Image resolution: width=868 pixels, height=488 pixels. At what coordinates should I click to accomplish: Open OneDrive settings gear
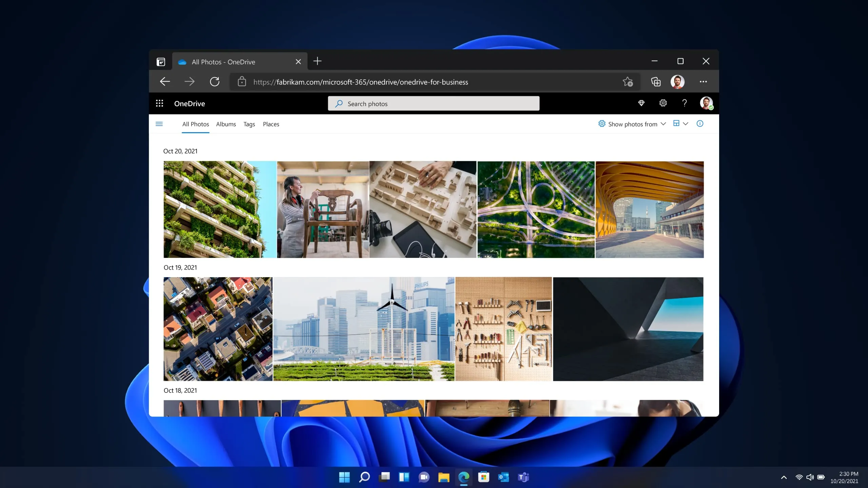(663, 103)
